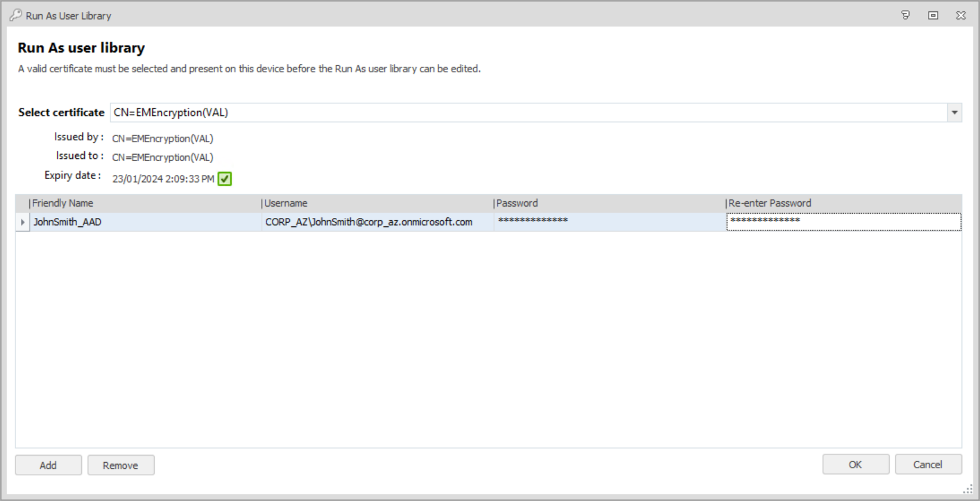Close the Run As User Library dialog
This screenshot has width=980, height=501.
pos(960,16)
